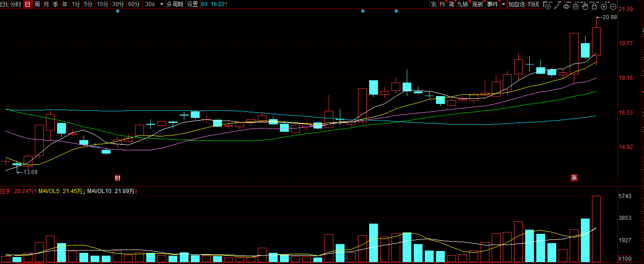Viewport: 644px width, 264px height.
Task: Select the 60分 period button
Action: tap(134, 4)
